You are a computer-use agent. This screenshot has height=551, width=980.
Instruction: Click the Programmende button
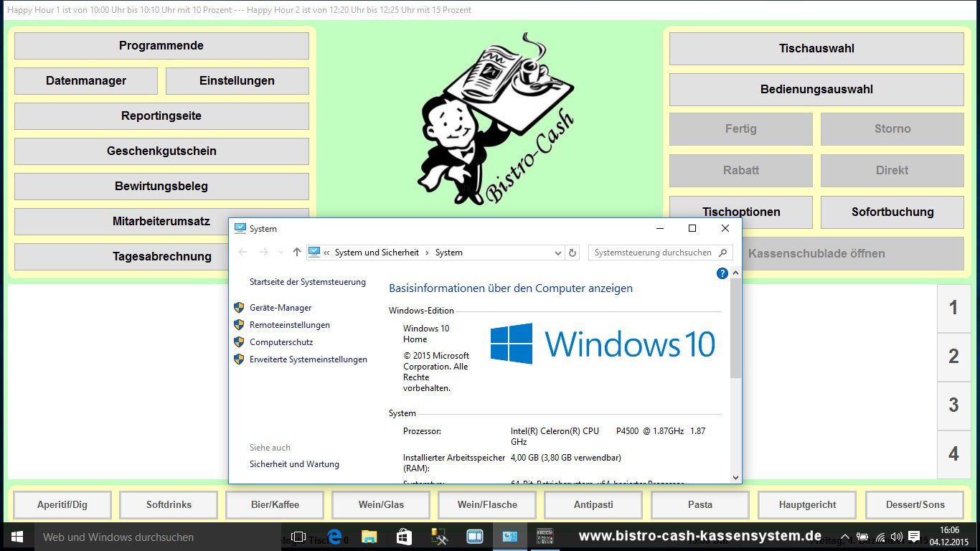pos(161,46)
